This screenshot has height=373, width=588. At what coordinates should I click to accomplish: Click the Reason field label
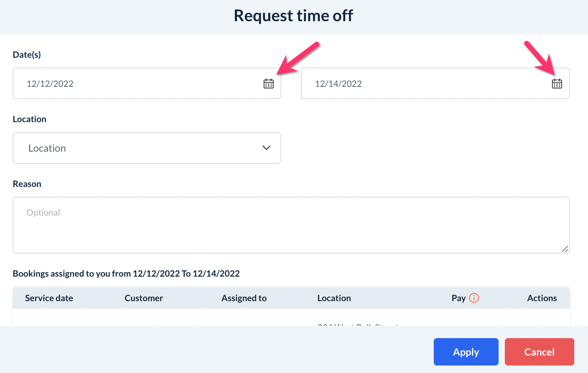point(27,184)
